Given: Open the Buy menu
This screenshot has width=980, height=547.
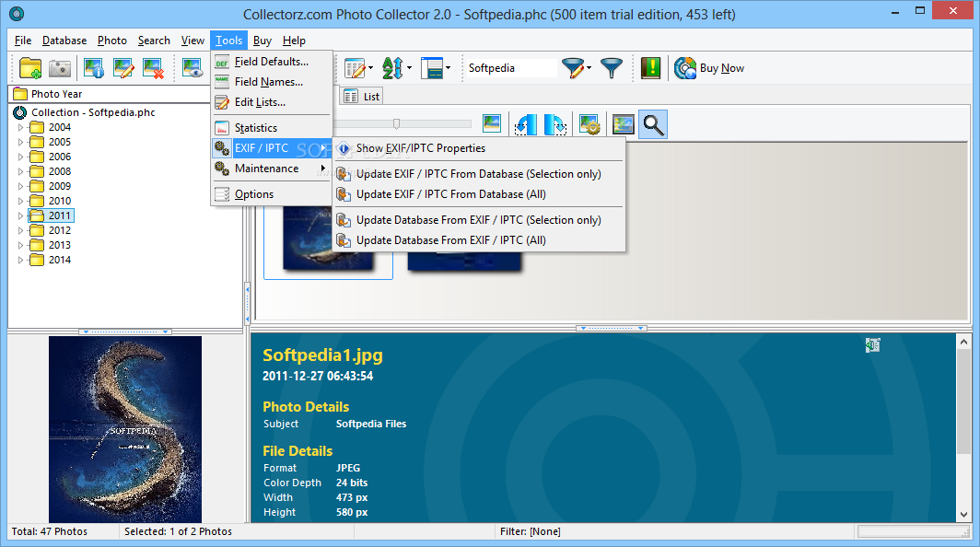Looking at the screenshot, I should (262, 41).
